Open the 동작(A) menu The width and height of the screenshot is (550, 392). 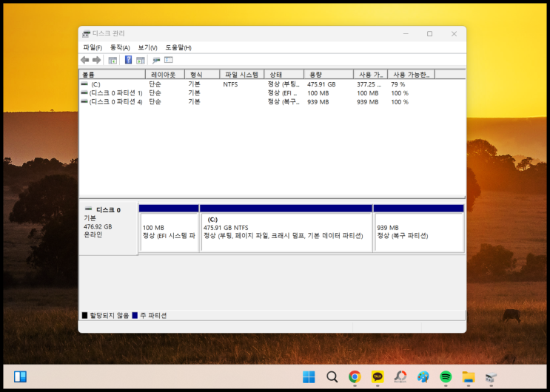point(120,47)
